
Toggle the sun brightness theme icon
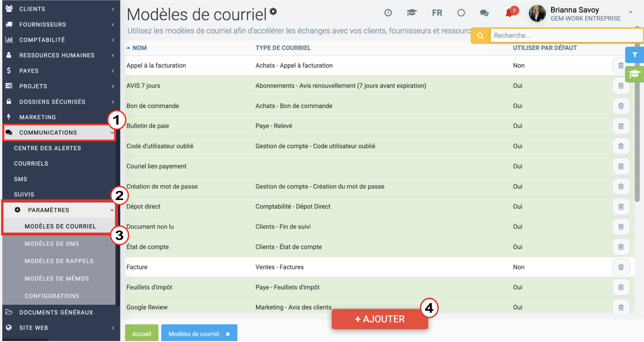(461, 13)
